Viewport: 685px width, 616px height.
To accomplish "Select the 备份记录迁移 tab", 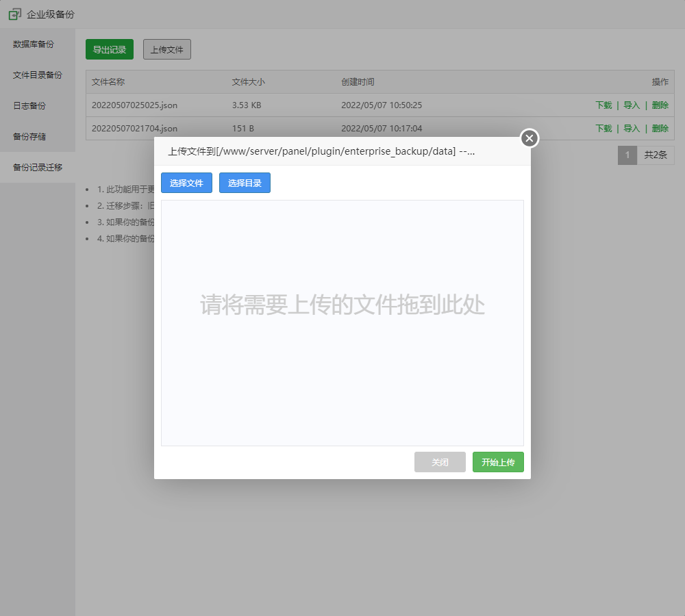I will click(x=38, y=167).
